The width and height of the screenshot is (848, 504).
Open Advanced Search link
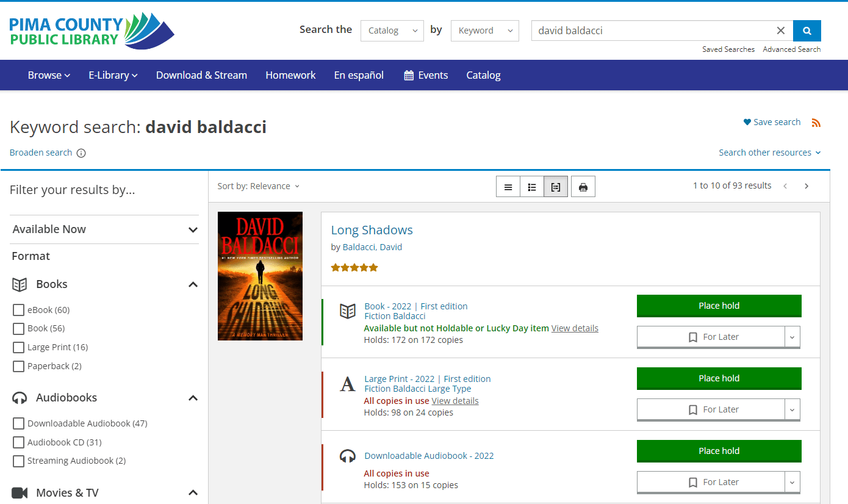point(792,49)
